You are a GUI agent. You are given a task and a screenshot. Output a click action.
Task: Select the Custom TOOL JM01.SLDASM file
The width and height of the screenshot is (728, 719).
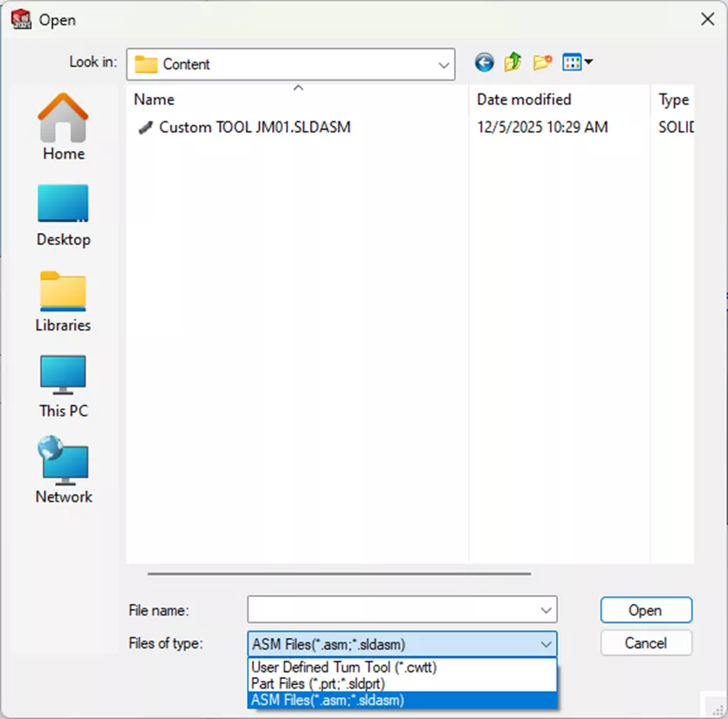[253, 127]
